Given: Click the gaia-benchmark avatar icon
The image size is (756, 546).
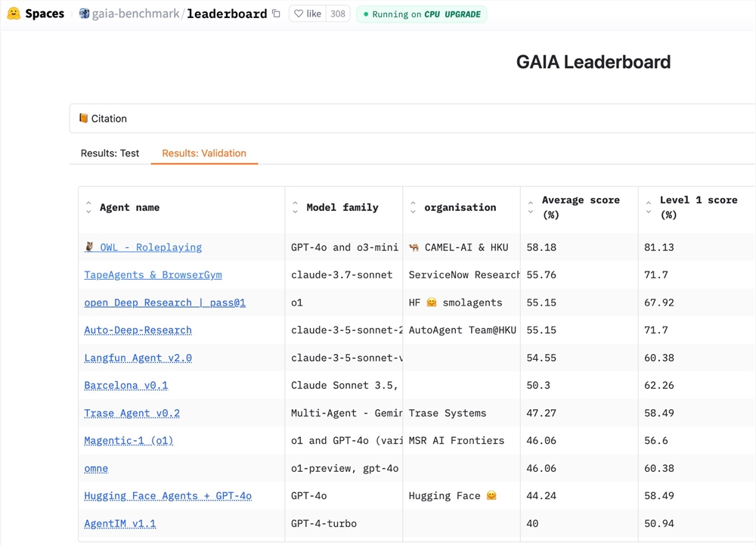Looking at the screenshot, I should [84, 14].
